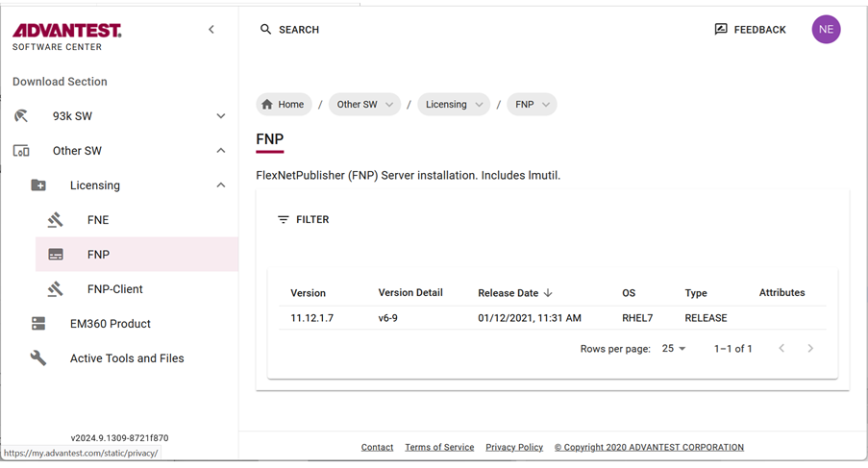The height and width of the screenshot is (468, 868).
Task: Click the Active Tools wrench icon
Action: [38, 358]
